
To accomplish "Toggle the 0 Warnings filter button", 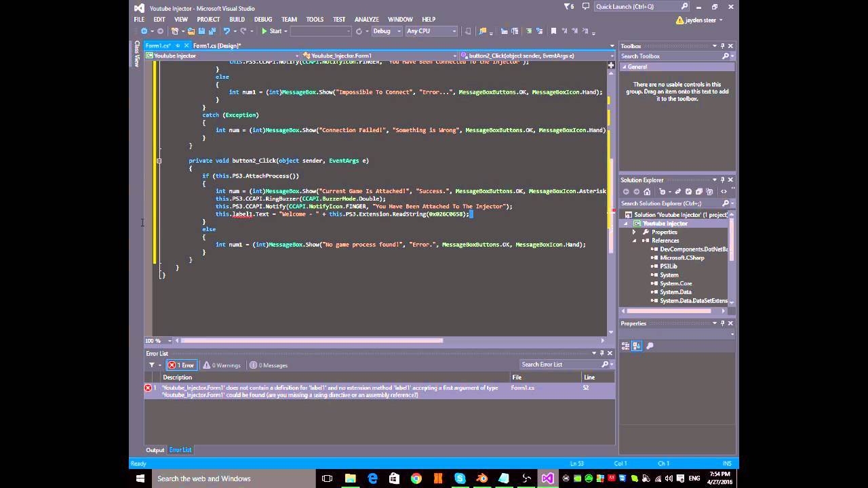I will (222, 365).
